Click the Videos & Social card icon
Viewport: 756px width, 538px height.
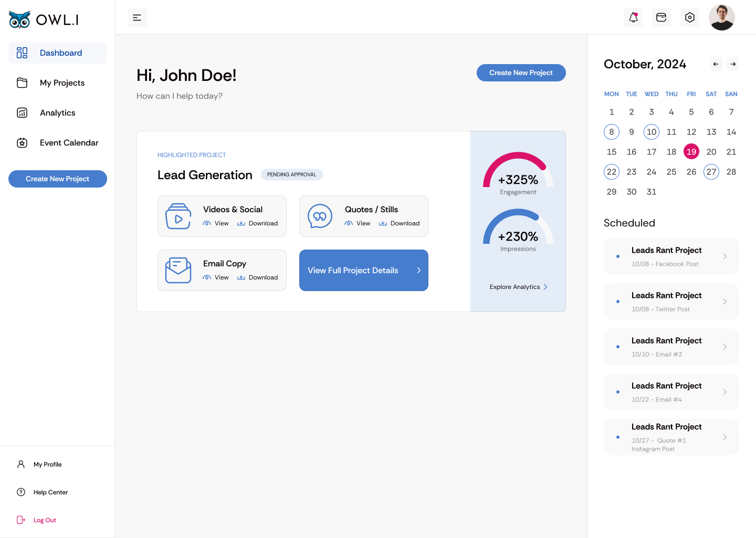178,216
